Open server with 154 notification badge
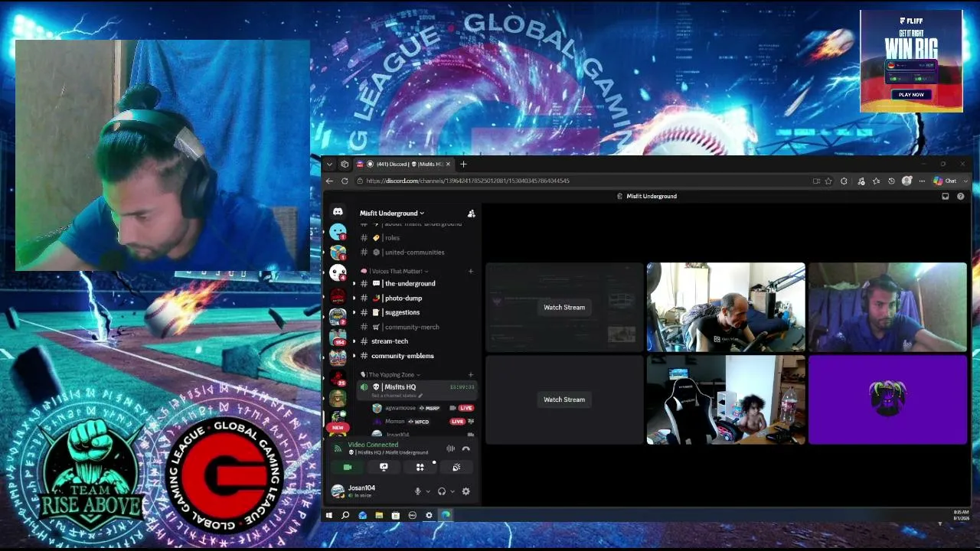The height and width of the screenshot is (551, 980). [338, 337]
